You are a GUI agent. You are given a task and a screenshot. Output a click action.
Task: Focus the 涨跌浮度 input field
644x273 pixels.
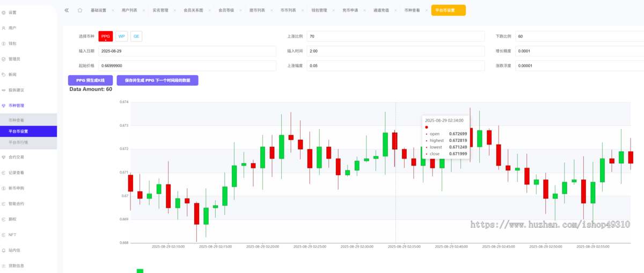tap(579, 66)
